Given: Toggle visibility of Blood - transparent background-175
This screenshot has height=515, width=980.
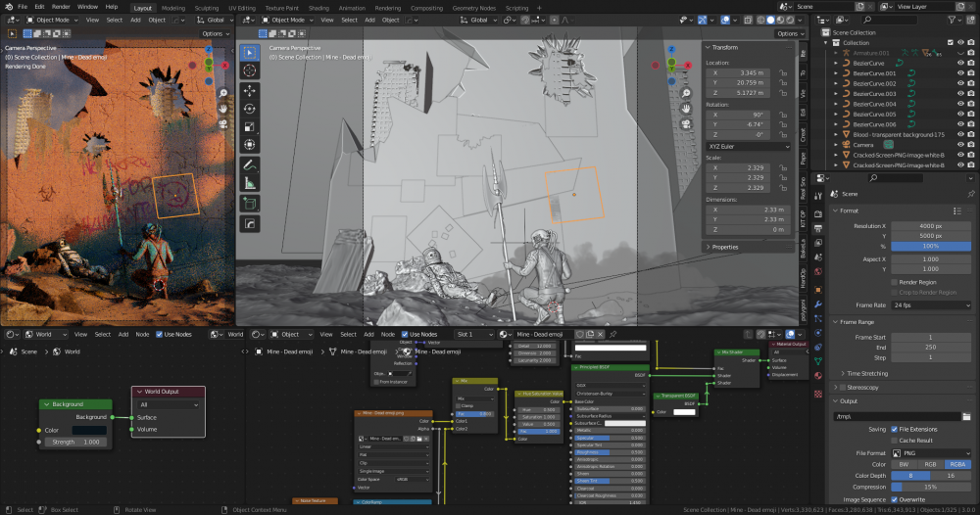Looking at the screenshot, I should click(x=960, y=135).
